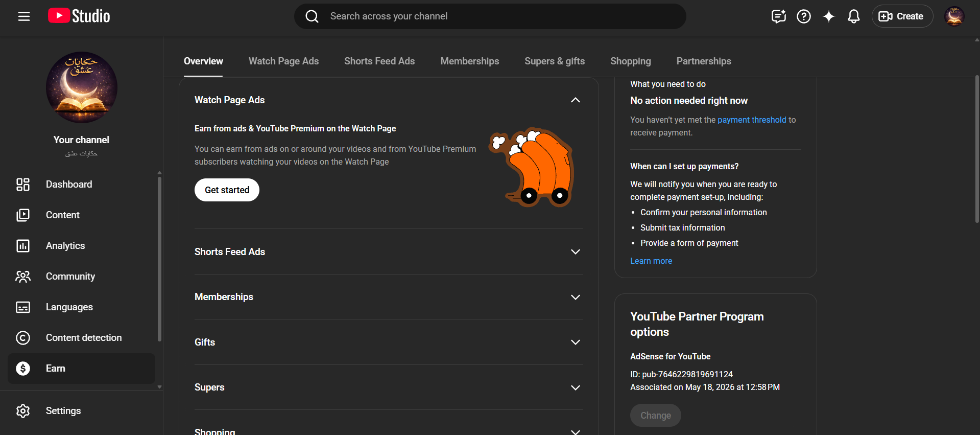
Task: Click the sparkle AI assistant icon
Action: [x=829, y=16]
